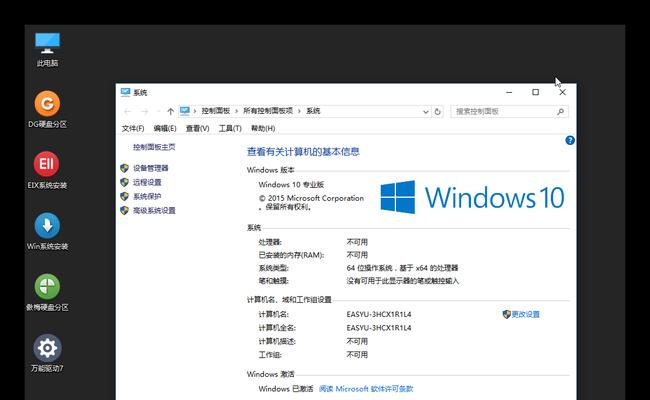Click the forward arrow in System window
This screenshot has height=400, width=650.
(x=144, y=111)
